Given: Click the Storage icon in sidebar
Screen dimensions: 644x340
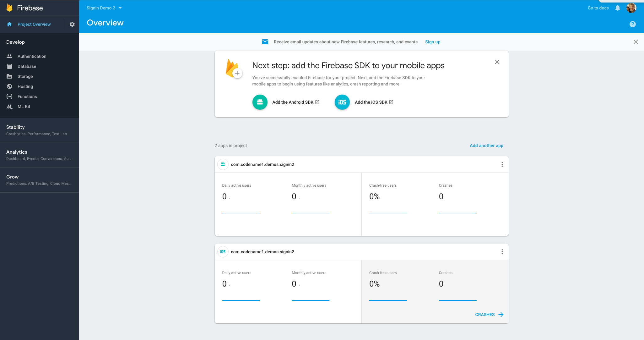Looking at the screenshot, I should point(9,76).
